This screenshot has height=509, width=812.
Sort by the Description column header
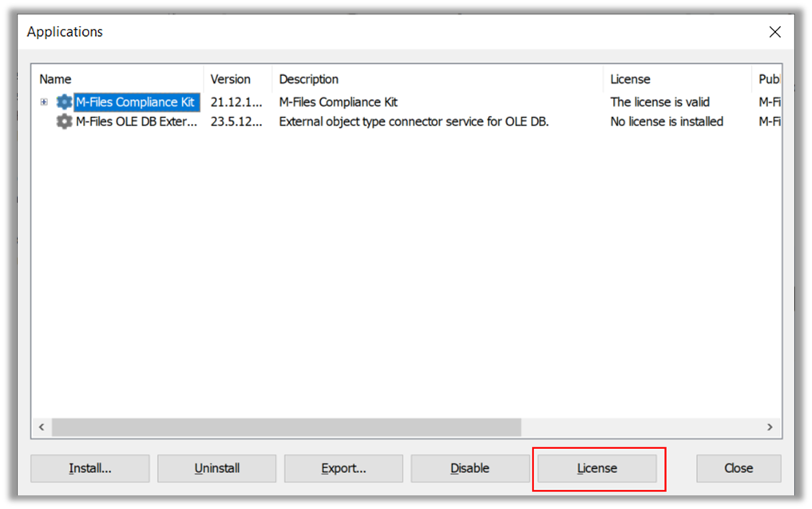(x=438, y=79)
